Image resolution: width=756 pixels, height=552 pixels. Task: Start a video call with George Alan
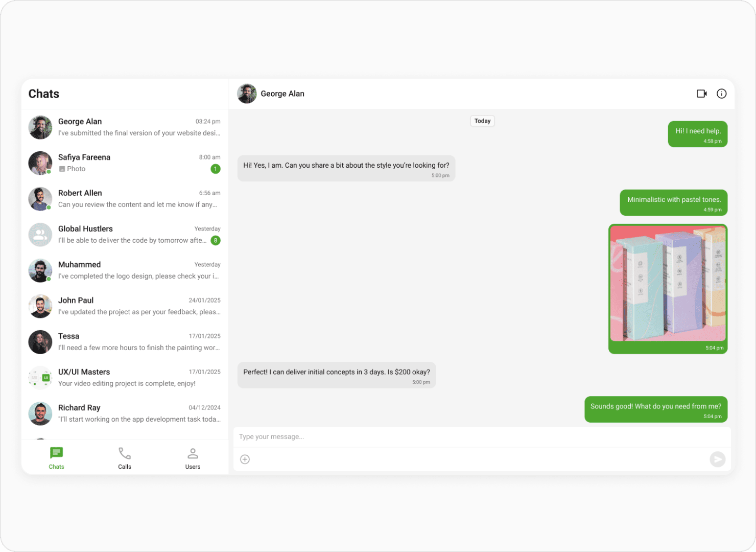[702, 94]
